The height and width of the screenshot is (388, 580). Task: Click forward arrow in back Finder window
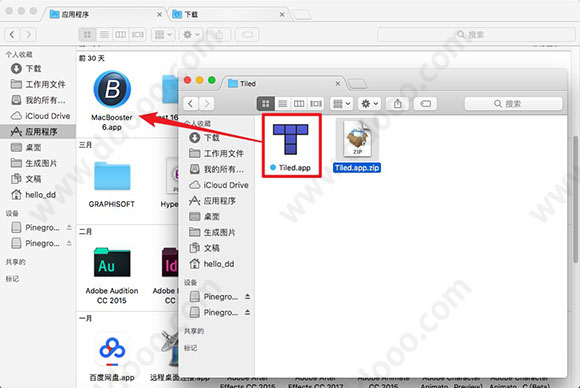coord(28,34)
